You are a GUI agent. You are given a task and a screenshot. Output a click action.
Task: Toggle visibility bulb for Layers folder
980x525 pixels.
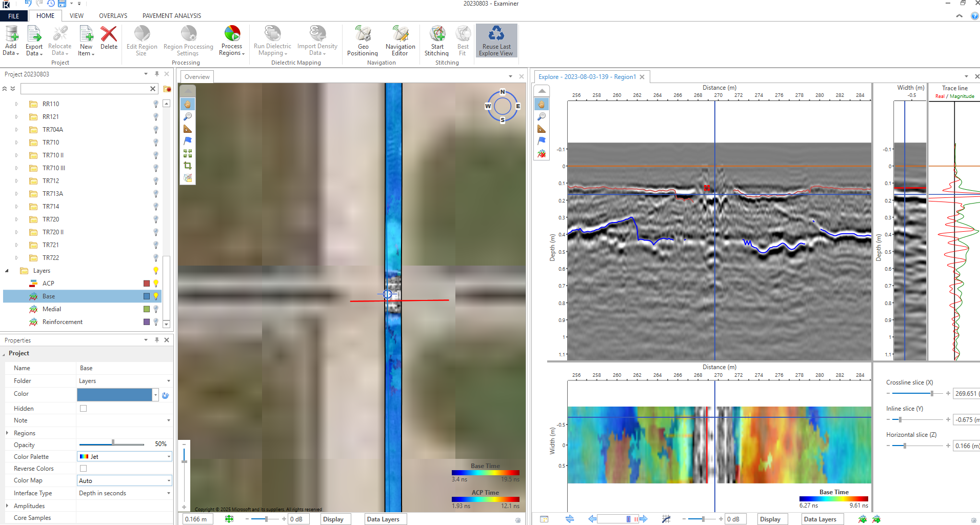point(156,271)
